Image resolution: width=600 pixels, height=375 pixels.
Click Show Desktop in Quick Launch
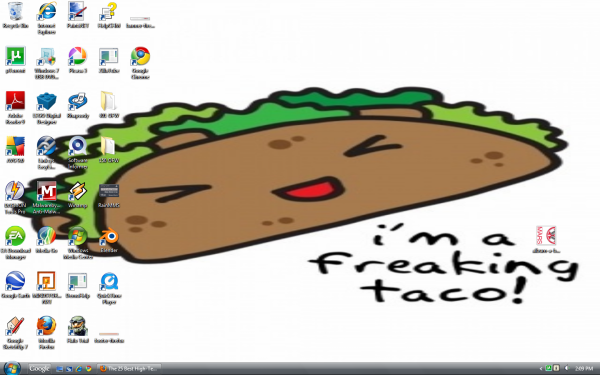(x=59, y=369)
